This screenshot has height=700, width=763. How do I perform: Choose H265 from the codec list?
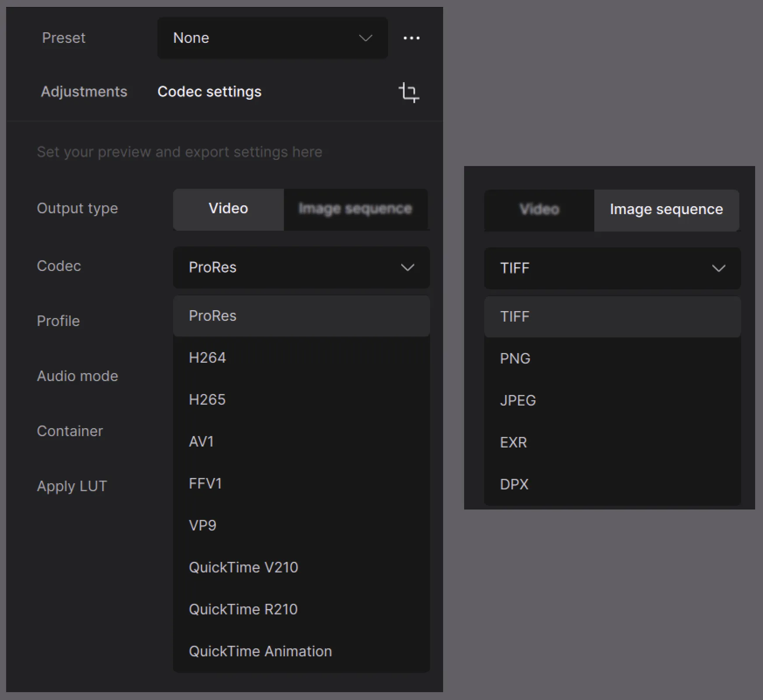[207, 400]
